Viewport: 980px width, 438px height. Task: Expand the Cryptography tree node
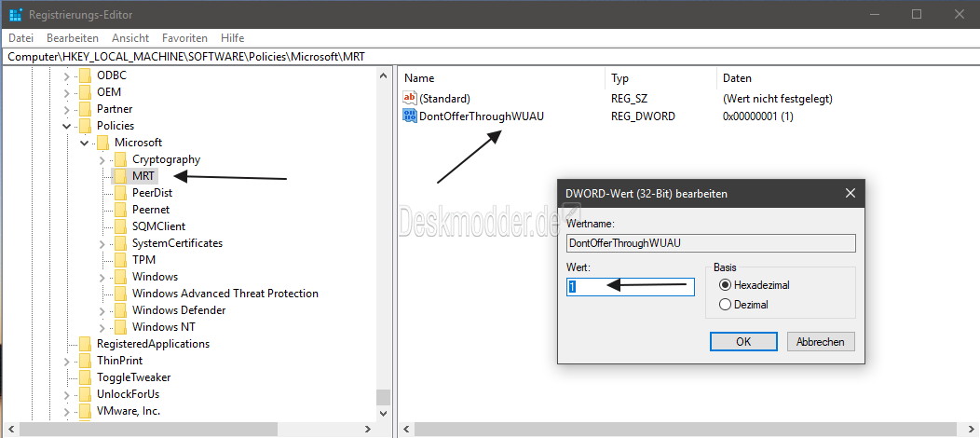click(102, 160)
